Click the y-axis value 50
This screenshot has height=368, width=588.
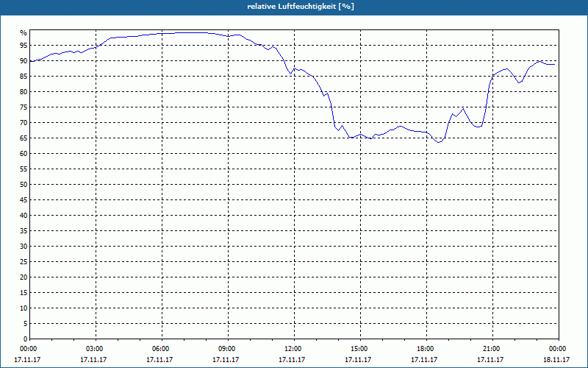pyautogui.click(x=24, y=185)
